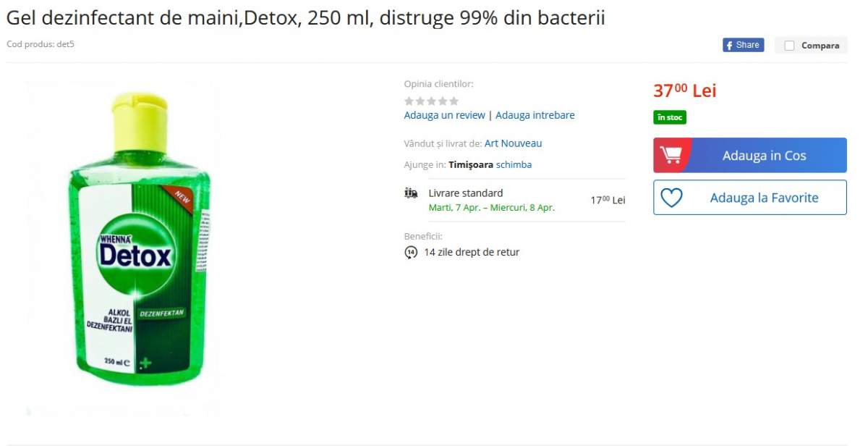Click the green 'în stoc' badge

(x=670, y=117)
